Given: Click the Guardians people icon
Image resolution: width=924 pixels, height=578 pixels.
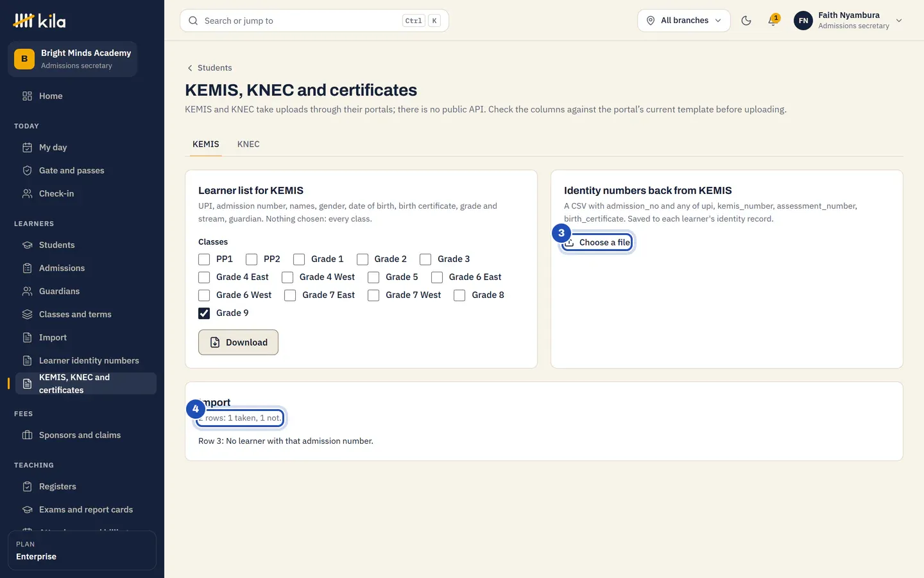Looking at the screenshot, I should pyautogui.click(x=27, y=291).
